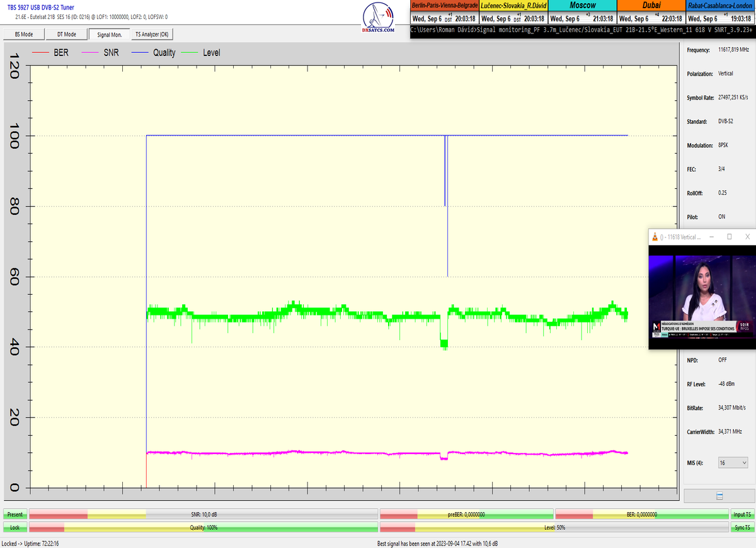Viewport: 756px width, 548px height.
Task: Click the Quality 100% meter bar
Action: pos(203,527)
